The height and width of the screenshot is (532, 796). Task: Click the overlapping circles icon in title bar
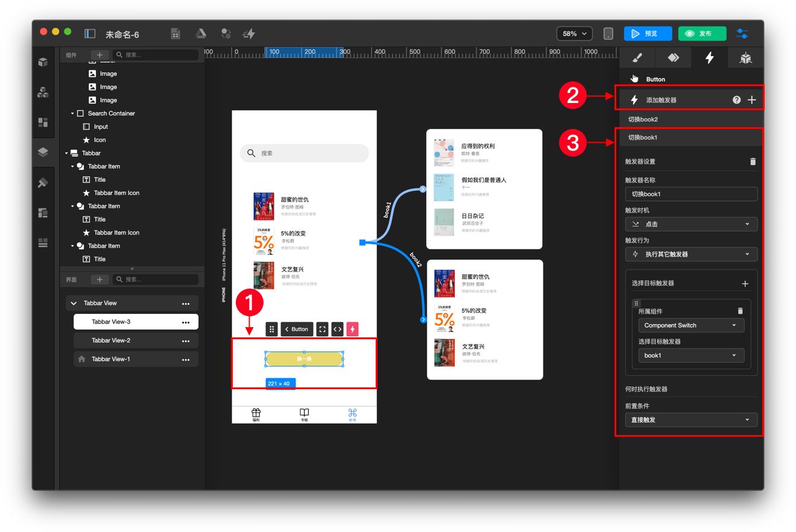pyautogui.click(x=226, y=34)
